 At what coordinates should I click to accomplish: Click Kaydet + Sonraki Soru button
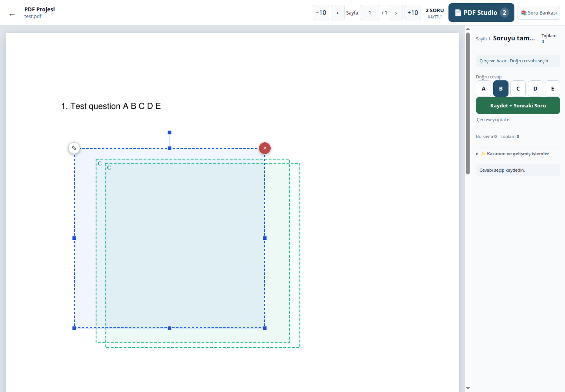(x=518, y=105)
